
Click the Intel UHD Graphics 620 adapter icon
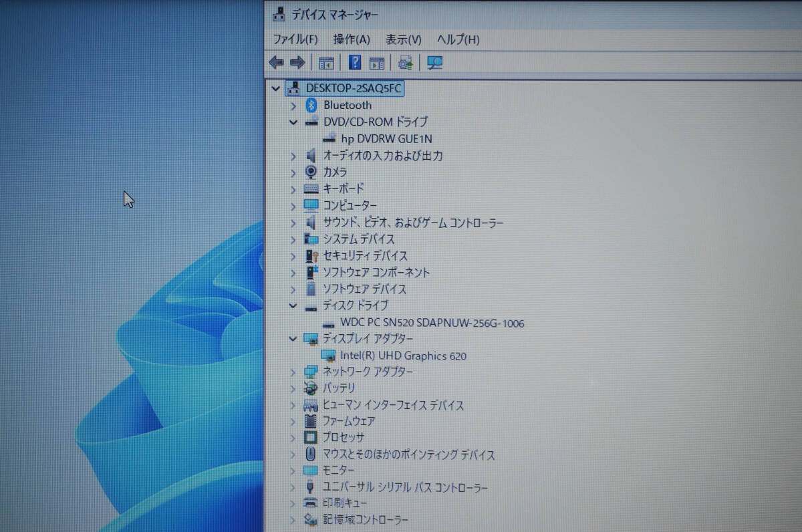point(328,356)
